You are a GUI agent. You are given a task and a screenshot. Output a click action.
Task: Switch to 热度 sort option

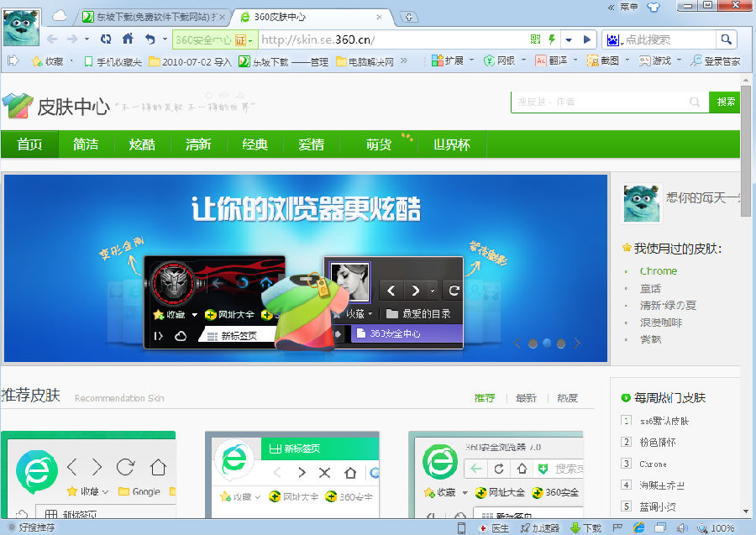pyautogui.click(x=568, y=398)
